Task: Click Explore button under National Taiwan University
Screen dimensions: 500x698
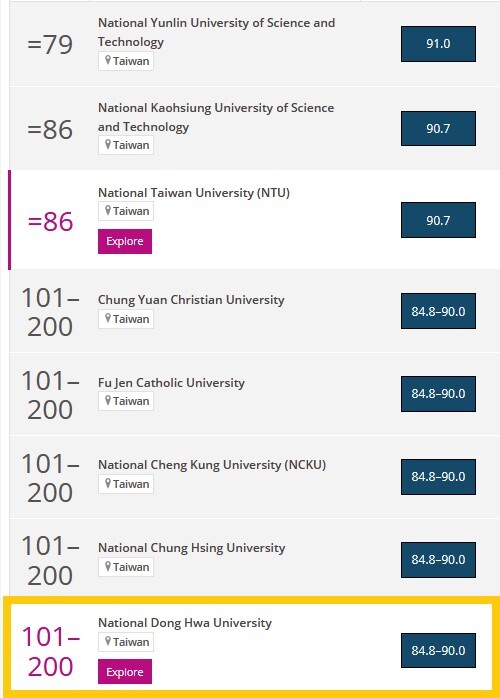Action: point(125,241)
